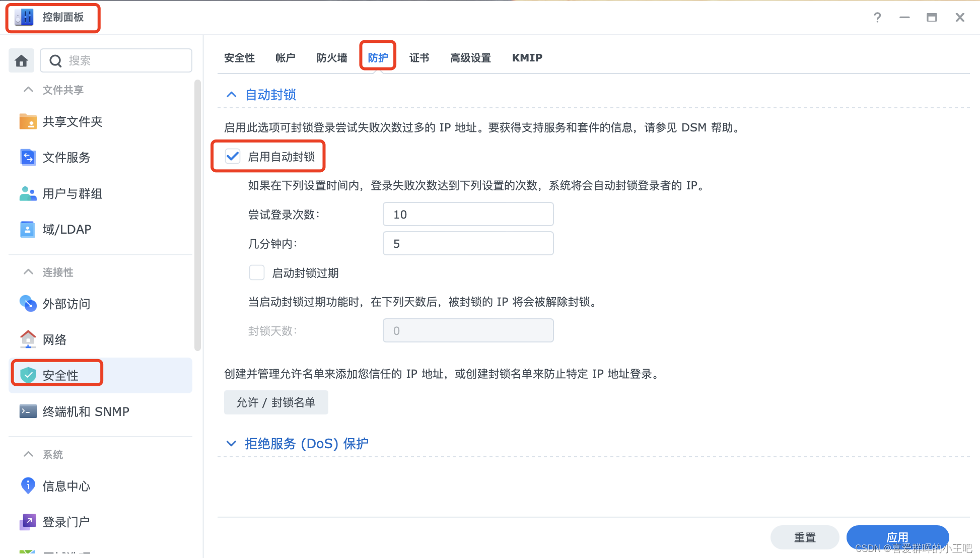Collapse the File Sharing (文件共享) group
The image size is (980, 558).
28,90
